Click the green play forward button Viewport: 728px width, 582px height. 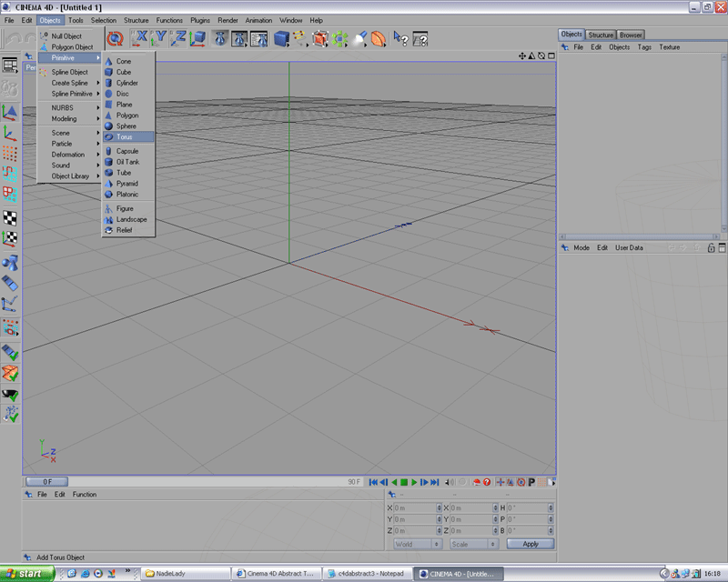(x=414, y=482)
